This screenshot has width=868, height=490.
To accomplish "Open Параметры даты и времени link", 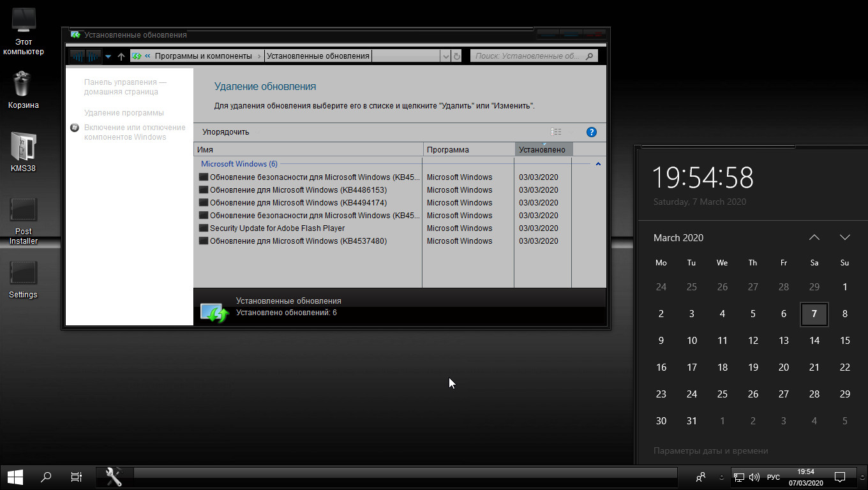I will [x=710, y=450].
